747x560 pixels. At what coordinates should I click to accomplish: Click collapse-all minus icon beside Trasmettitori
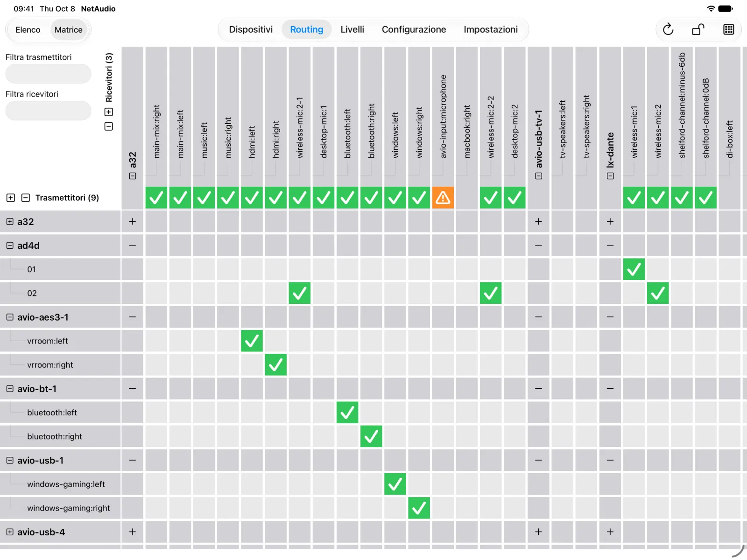point(26,198)
